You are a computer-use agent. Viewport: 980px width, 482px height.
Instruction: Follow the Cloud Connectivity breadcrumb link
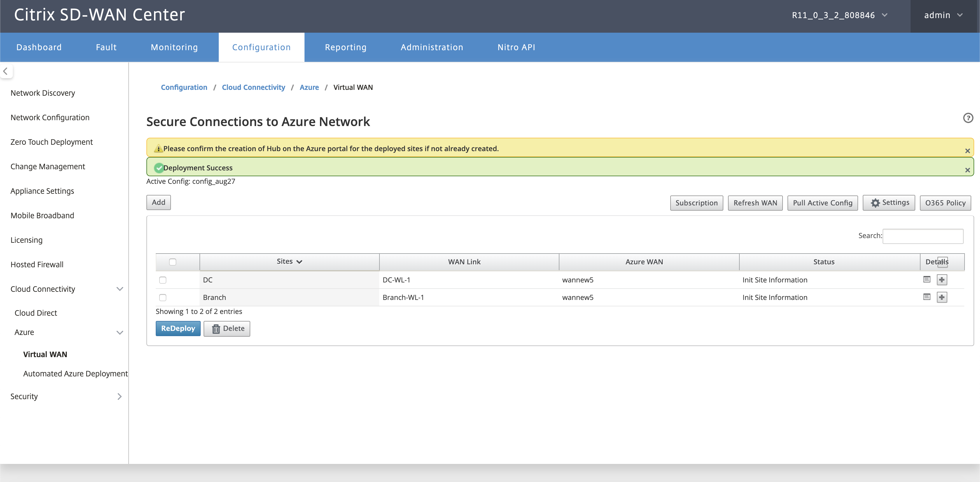pos(253,88)
